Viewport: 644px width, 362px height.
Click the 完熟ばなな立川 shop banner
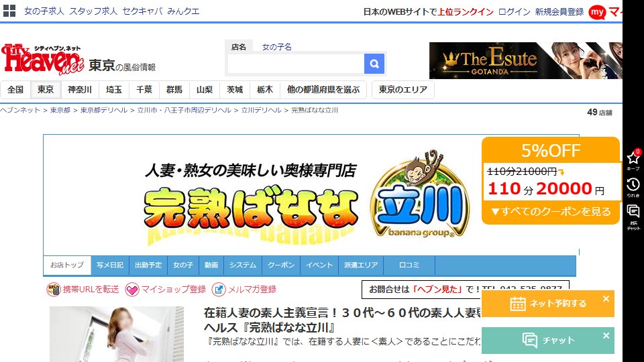[311, 195]
